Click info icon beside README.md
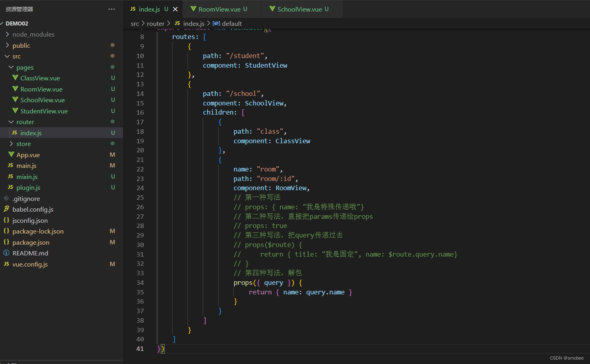Screen dimensions: 590x364 pos(6,253)
